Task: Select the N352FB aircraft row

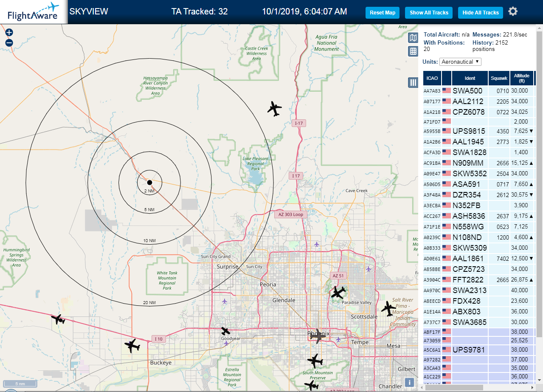Action: click(x=478, y=206)
